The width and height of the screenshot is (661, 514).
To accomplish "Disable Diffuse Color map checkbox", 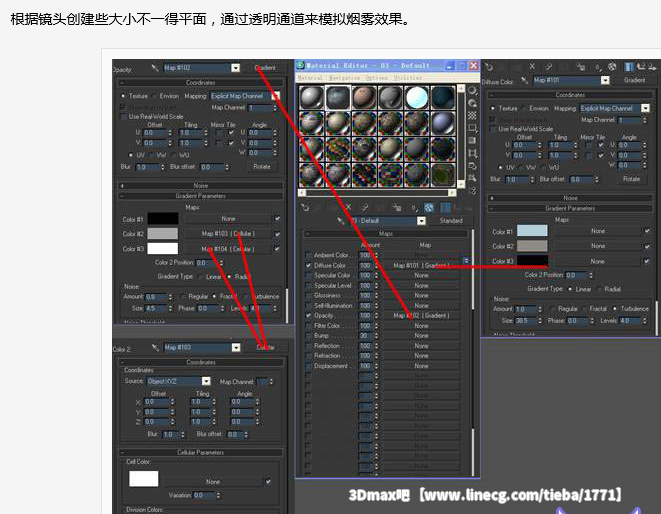I will 309,265.
